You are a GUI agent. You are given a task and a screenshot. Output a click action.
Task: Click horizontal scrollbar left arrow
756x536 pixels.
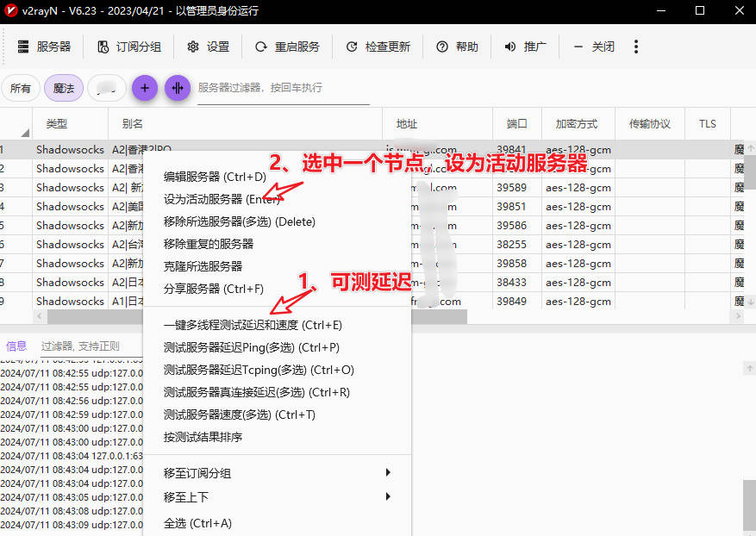click(40, 316)
